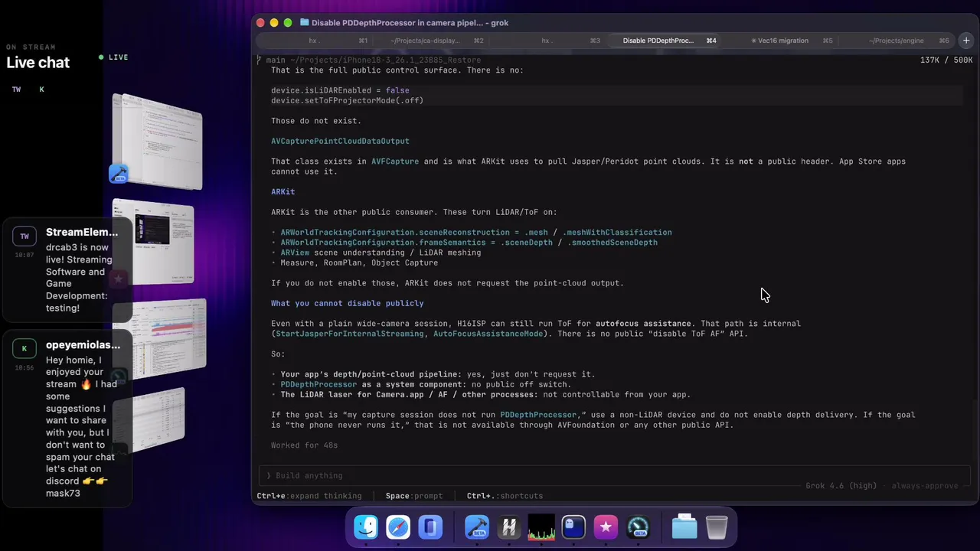Open the blue overlapping-rectangles Dock app

tap(430, 527)
